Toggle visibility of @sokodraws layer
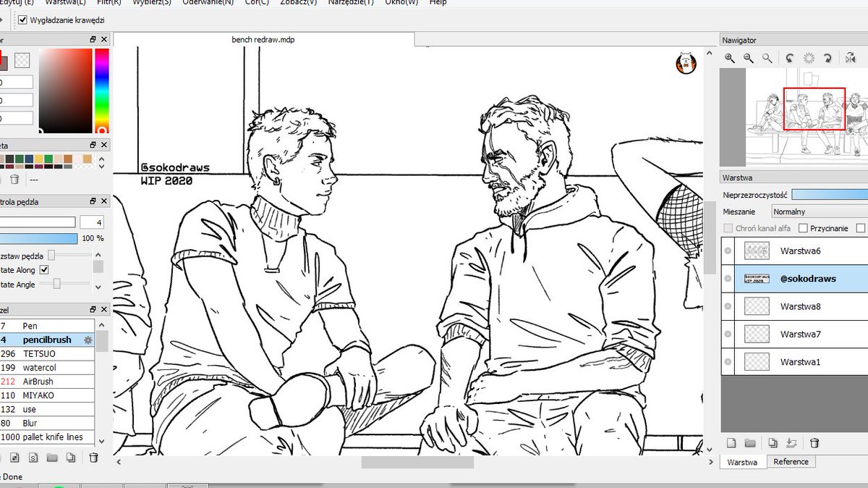This screenshot has width=868, height=488. (x=728, y=279)
